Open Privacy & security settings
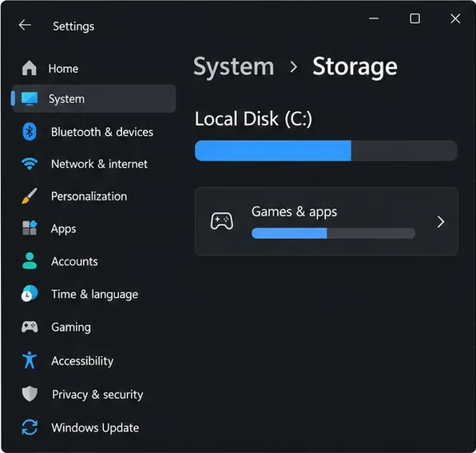Screen dimensions: 476x453 (x=93, y=394)
